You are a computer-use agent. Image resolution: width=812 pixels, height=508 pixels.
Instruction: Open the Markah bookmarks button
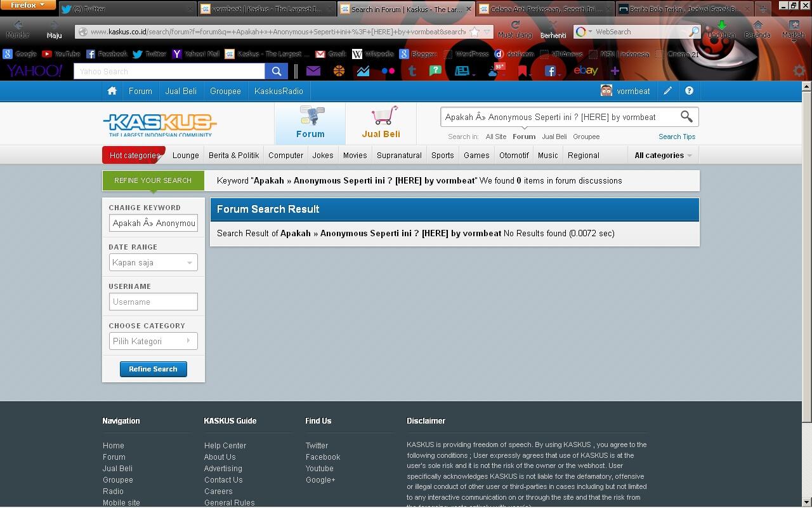(793, 29)
